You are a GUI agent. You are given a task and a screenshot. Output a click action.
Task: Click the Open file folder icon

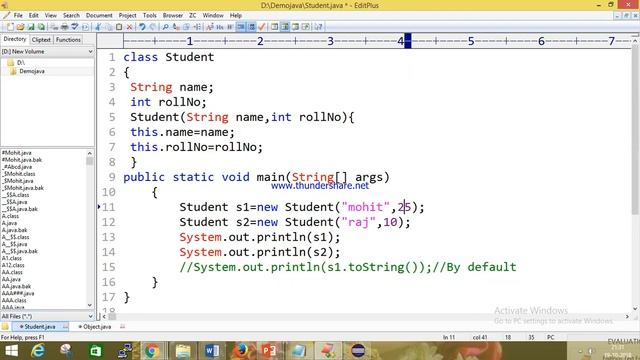[x=20, y=27]
